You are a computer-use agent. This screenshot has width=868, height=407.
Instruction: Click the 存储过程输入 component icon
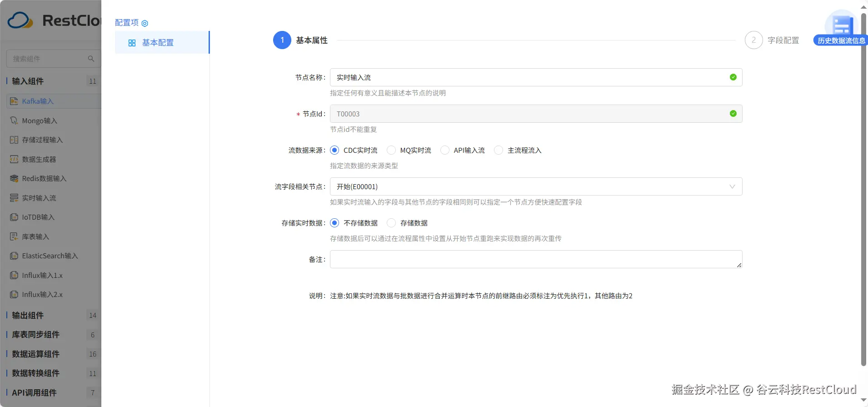[x=14, y=140]
